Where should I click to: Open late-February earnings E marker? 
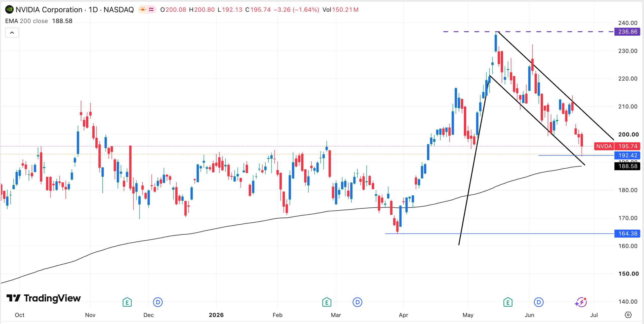point(327,302)
